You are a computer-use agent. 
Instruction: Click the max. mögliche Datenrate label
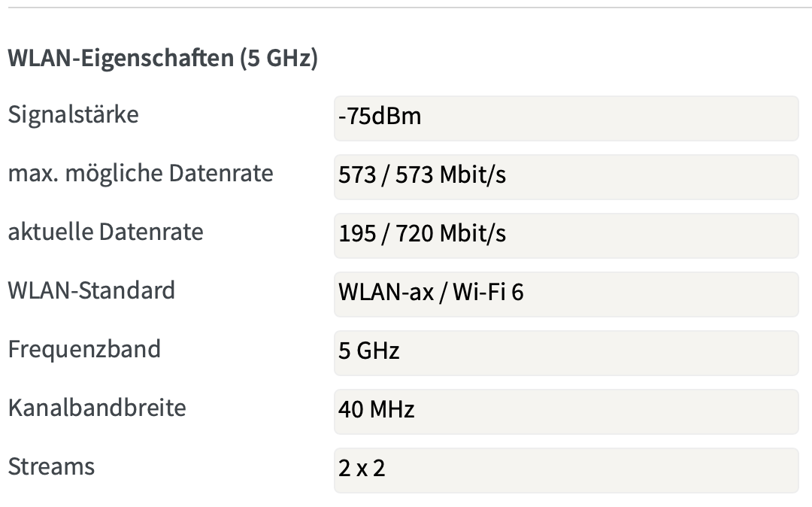(140, 174)
